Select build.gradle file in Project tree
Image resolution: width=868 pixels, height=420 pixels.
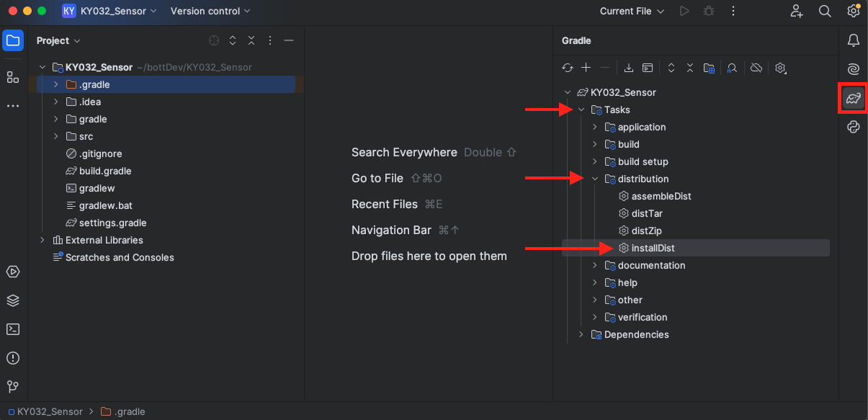coord(105,171)
